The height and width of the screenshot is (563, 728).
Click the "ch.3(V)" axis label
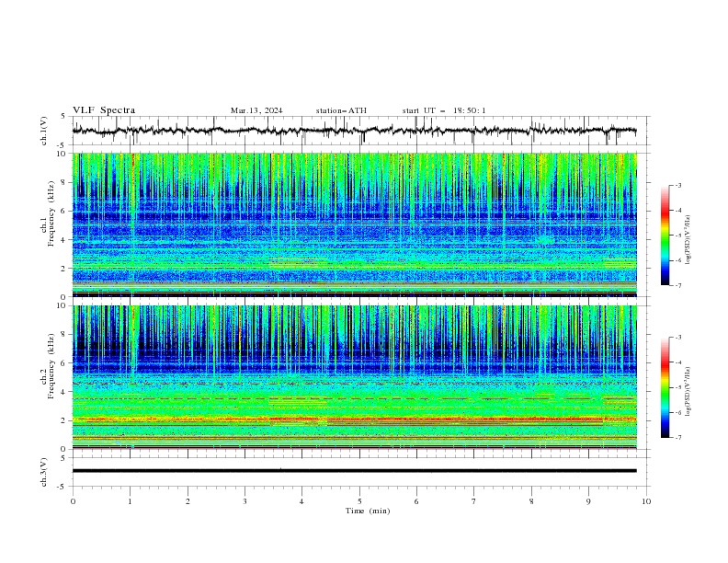(44, 472)
